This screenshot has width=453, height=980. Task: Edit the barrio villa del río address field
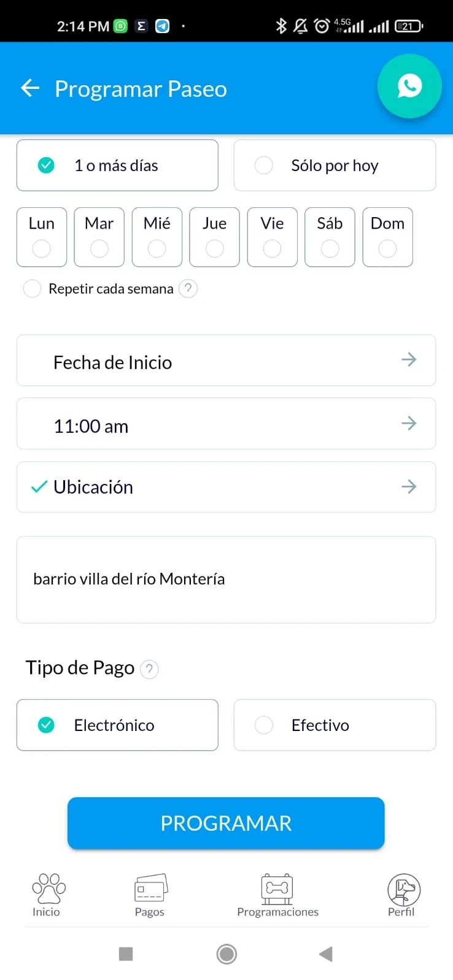[226, 580]
